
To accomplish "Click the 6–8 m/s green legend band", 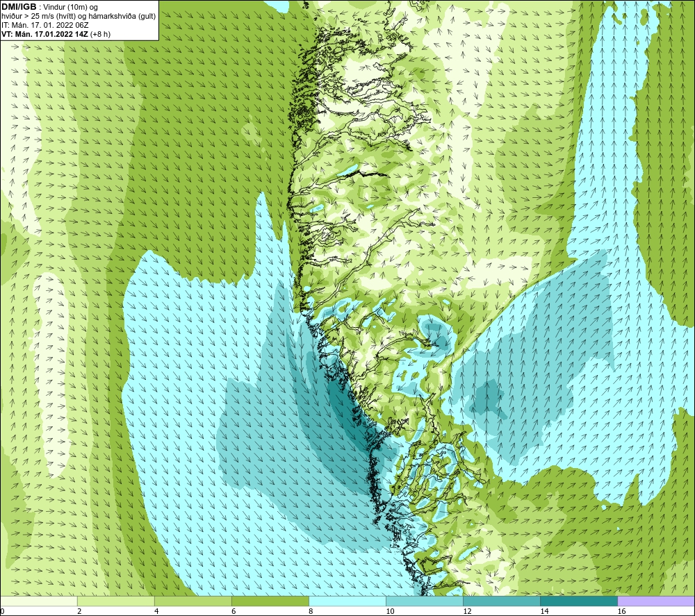I will [270, 601].
